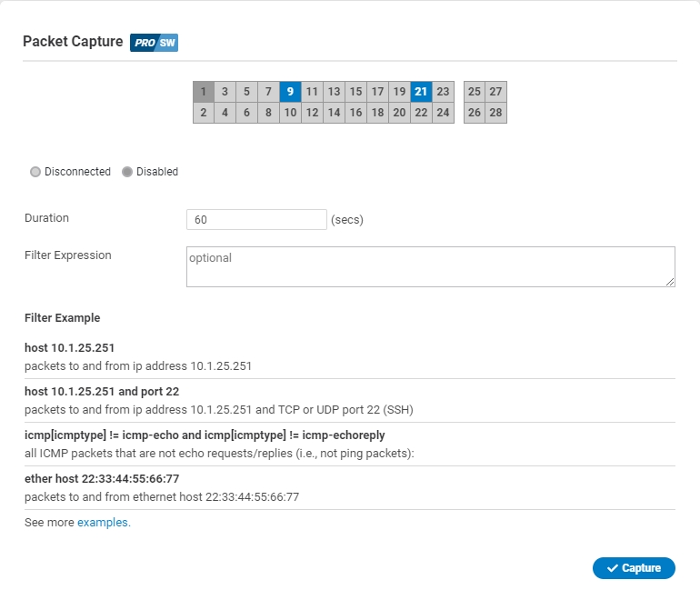
Task: Choose port 6 in the grid
Action: point(246,113)
